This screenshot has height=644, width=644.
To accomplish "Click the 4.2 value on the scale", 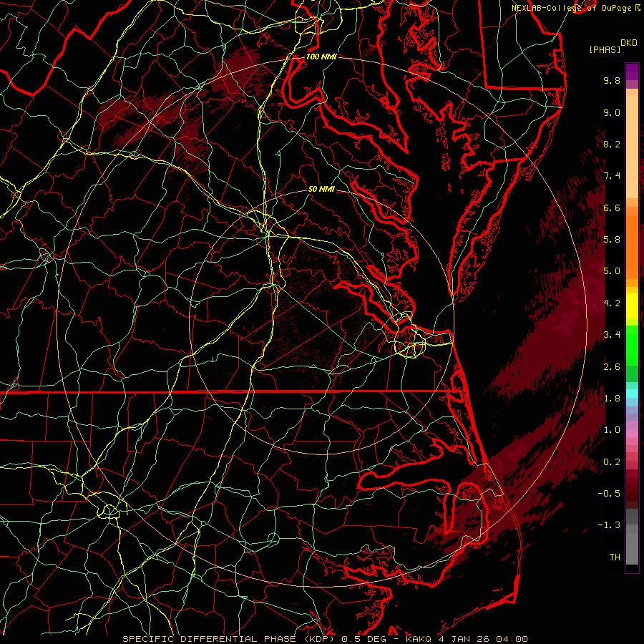I will [612, 303].
